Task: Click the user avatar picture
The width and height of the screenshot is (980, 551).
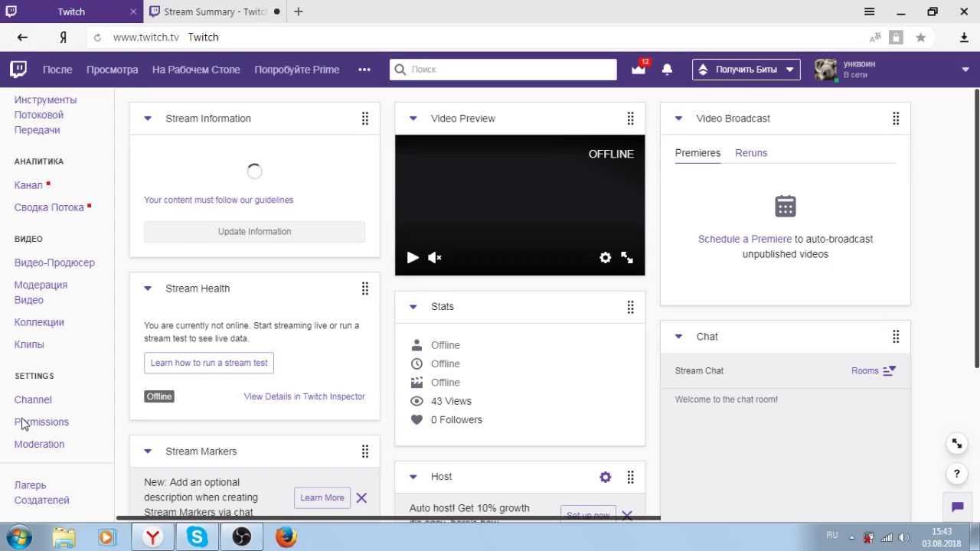Action: pos(825,70)
